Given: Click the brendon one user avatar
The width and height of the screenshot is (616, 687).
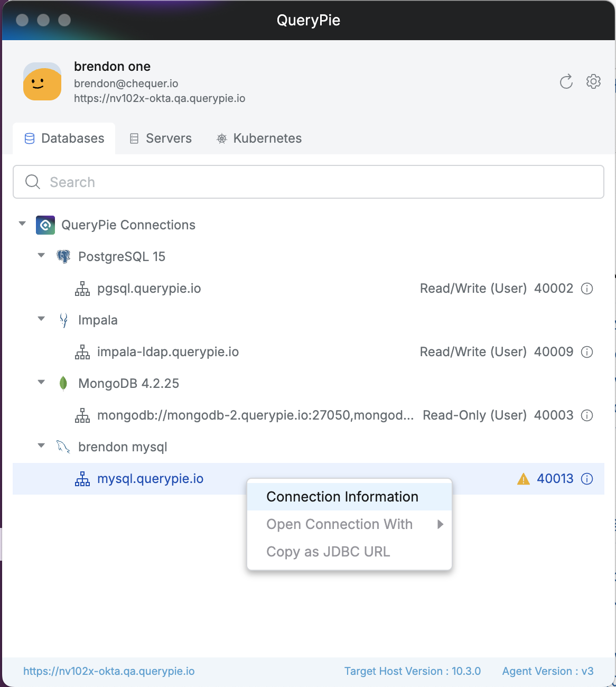Looking at the screenshot, I should 42,82.
